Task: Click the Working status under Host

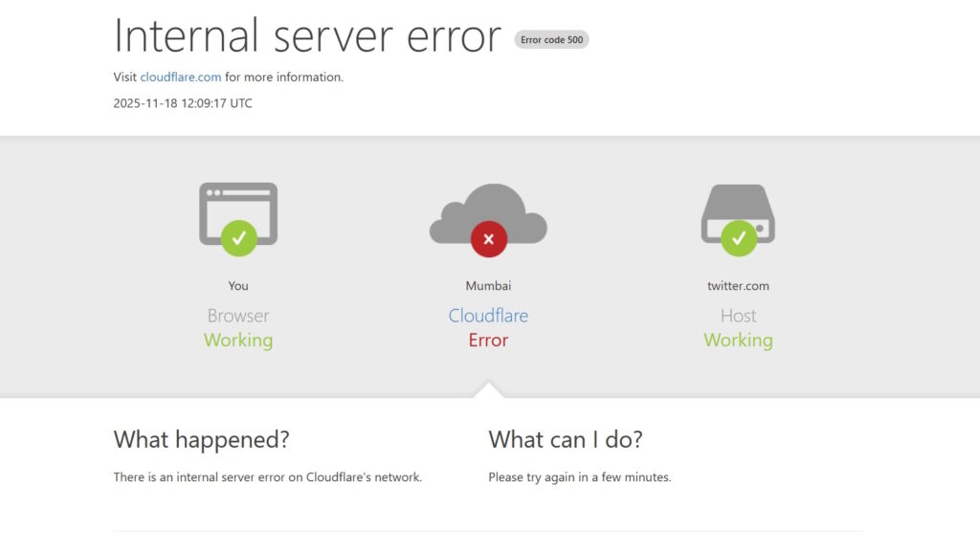Action: 738,340
